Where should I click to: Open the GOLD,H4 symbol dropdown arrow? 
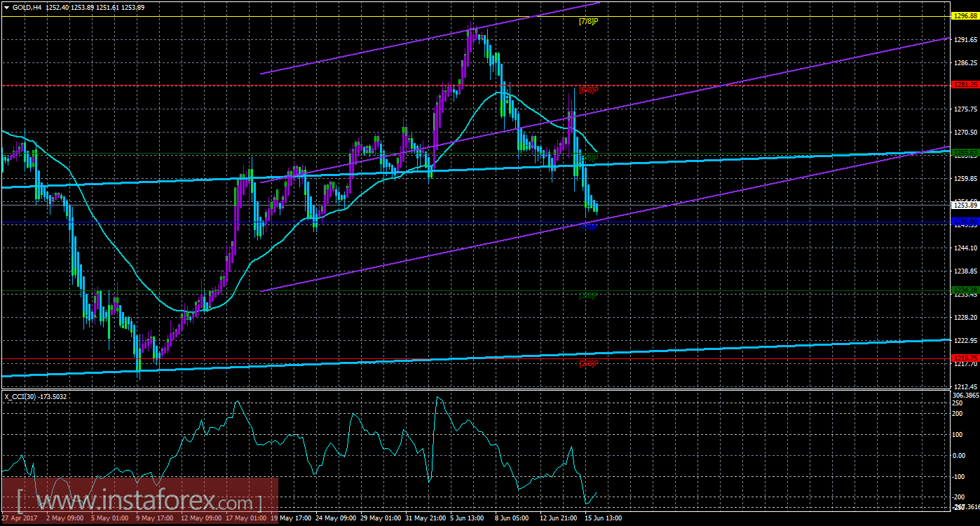point(6,6)
